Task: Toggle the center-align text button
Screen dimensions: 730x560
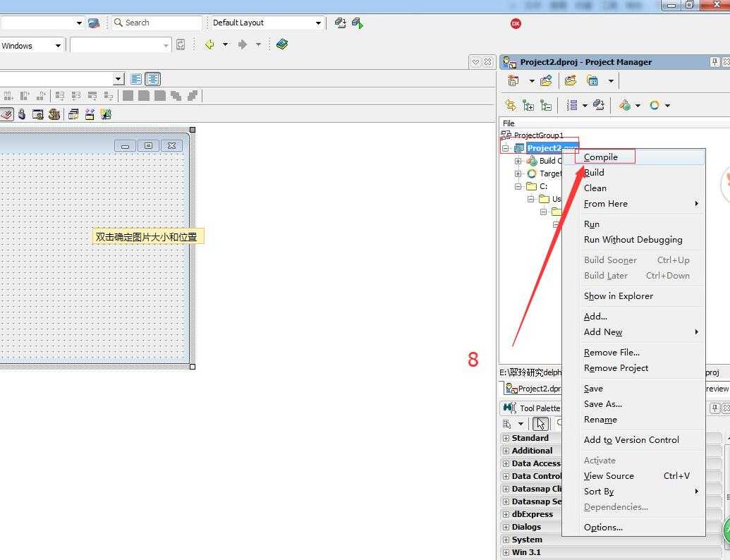Action: tap(153, 79)
